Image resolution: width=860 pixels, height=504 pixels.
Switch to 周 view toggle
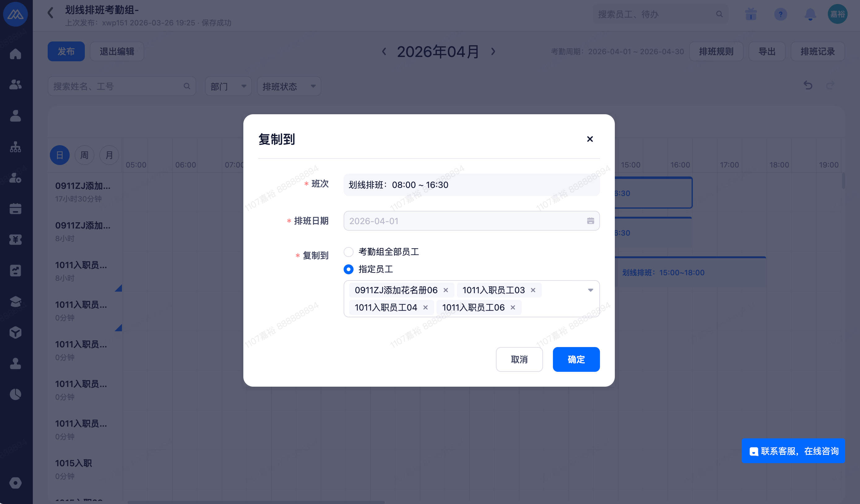(x=84, y=155)
